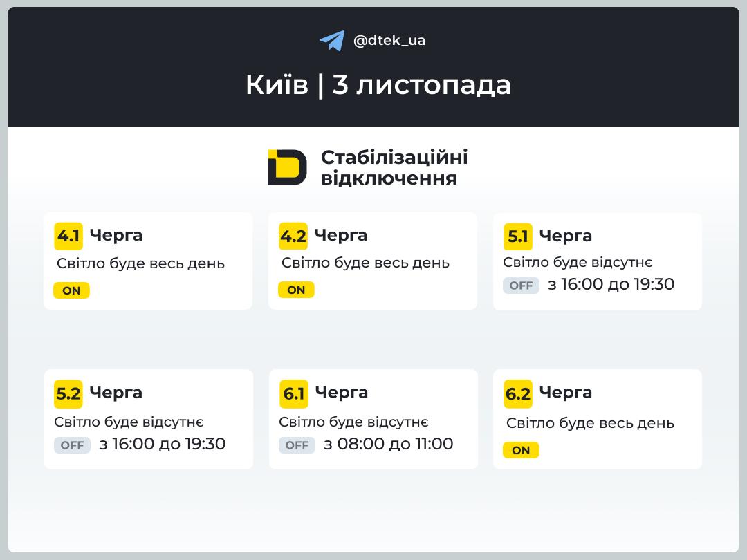
Task: Click queue 5.1 outage time 16:00–19:30
Action: coord(611,284)
